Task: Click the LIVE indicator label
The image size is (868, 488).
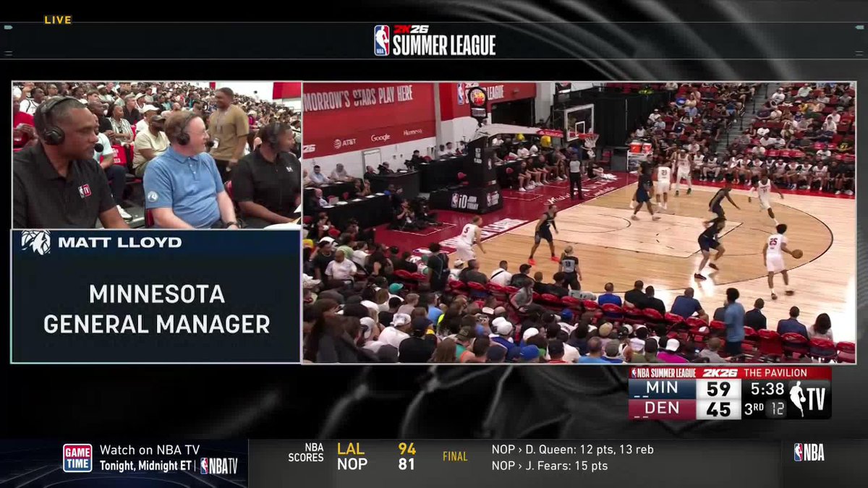Action: point(58,20)
